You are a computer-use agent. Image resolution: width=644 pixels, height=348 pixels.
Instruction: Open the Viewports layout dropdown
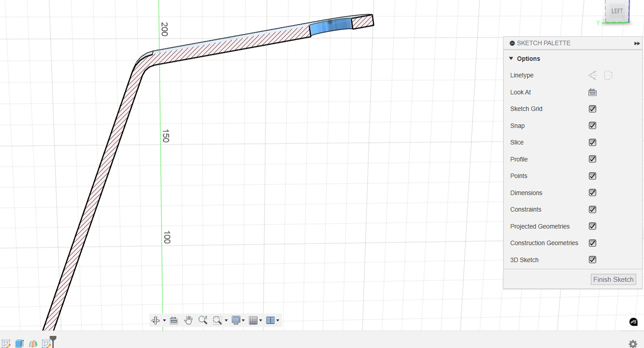click(273, 320)
